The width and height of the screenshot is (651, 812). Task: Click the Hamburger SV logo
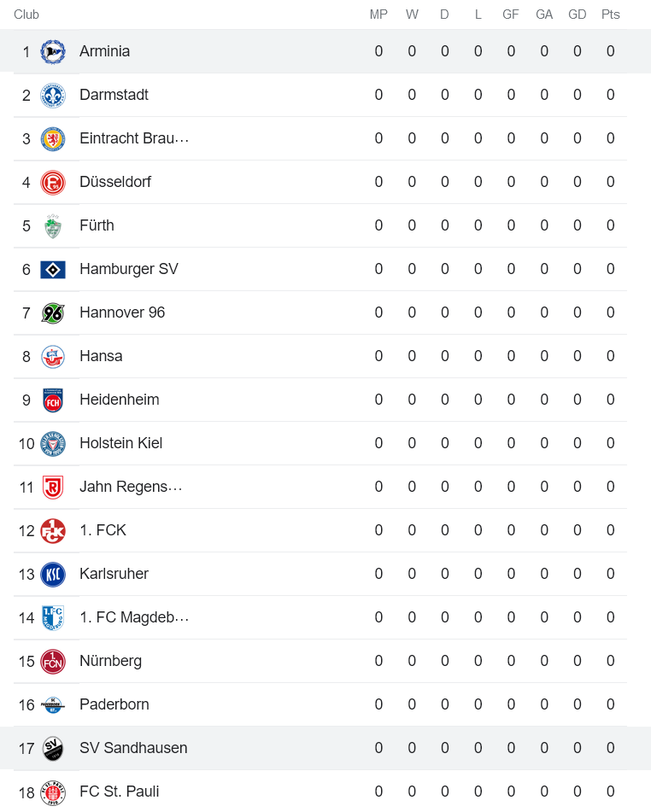pos(54,269)
